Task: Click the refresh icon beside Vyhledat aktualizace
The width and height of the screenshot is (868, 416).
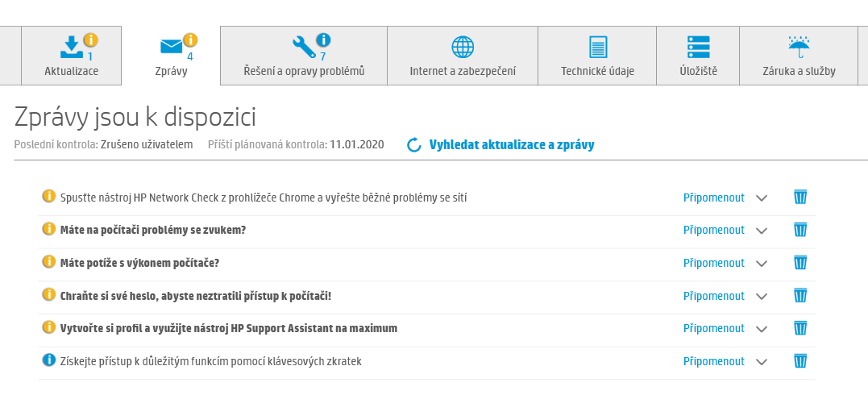Action: tap(414, 145)
